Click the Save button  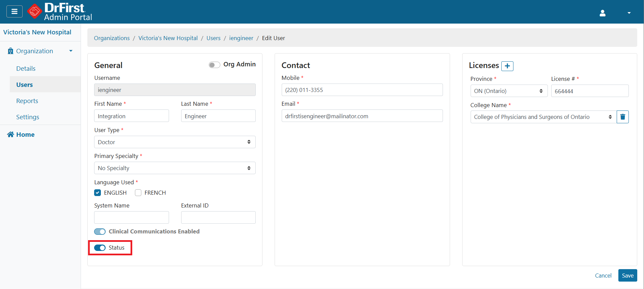coord(627,276)
